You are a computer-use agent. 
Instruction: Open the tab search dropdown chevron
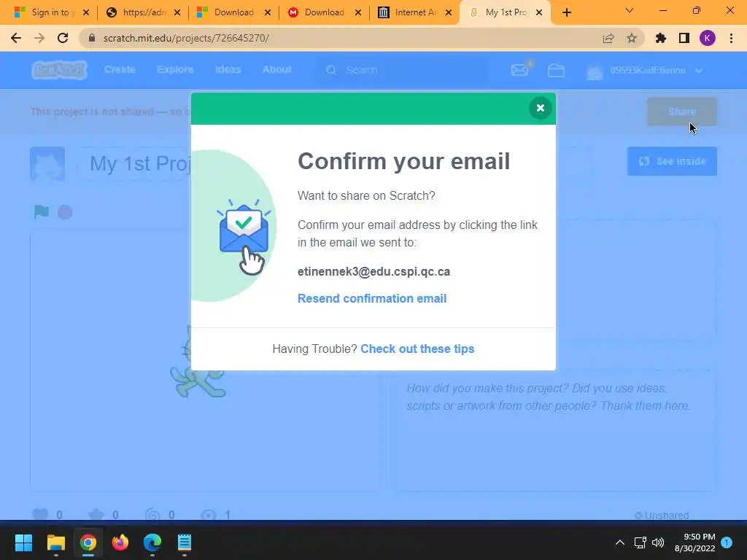(630, 10)
